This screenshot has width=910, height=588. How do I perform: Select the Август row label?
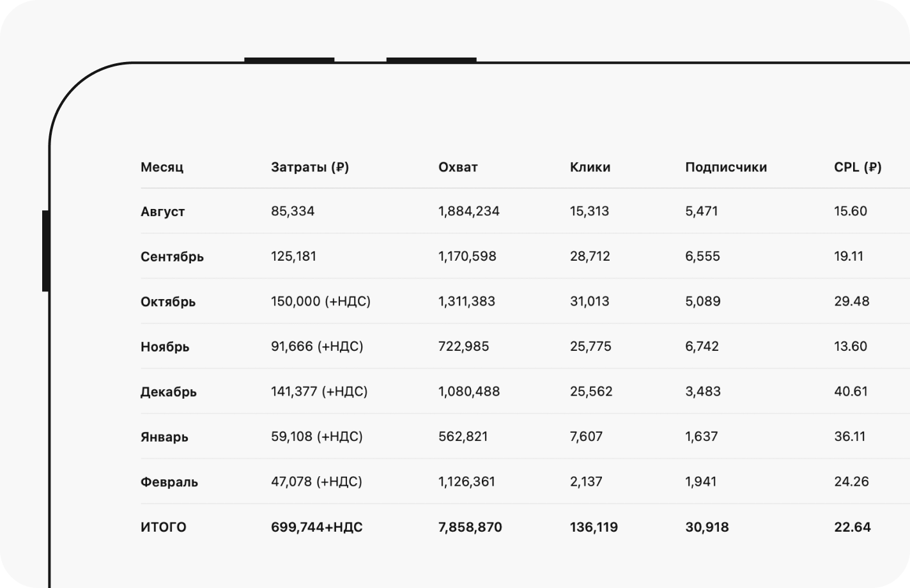point(162,212)
